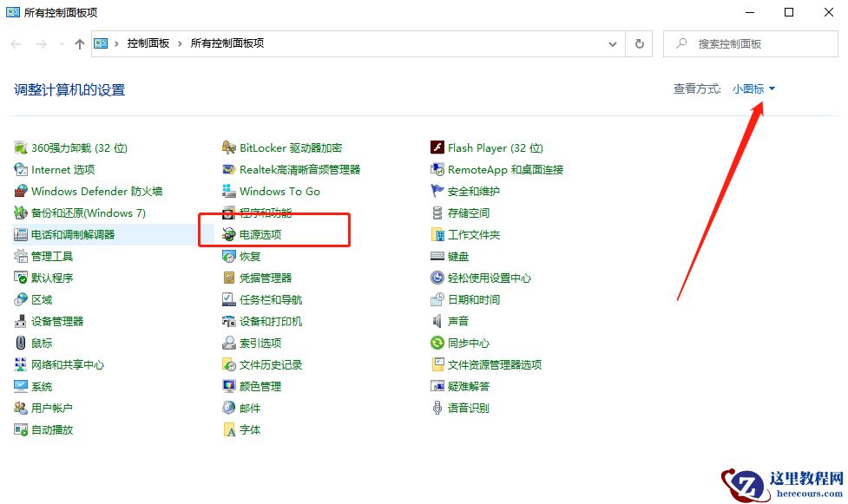Click the refresh button in address bar
This screenshot has width=848, height=504.
[x=640, y=43]
